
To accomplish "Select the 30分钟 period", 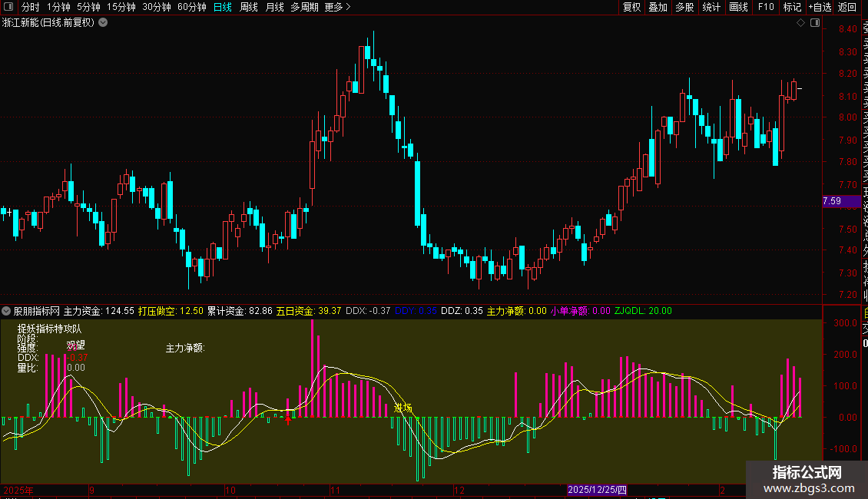I will [x=157, y=7].
